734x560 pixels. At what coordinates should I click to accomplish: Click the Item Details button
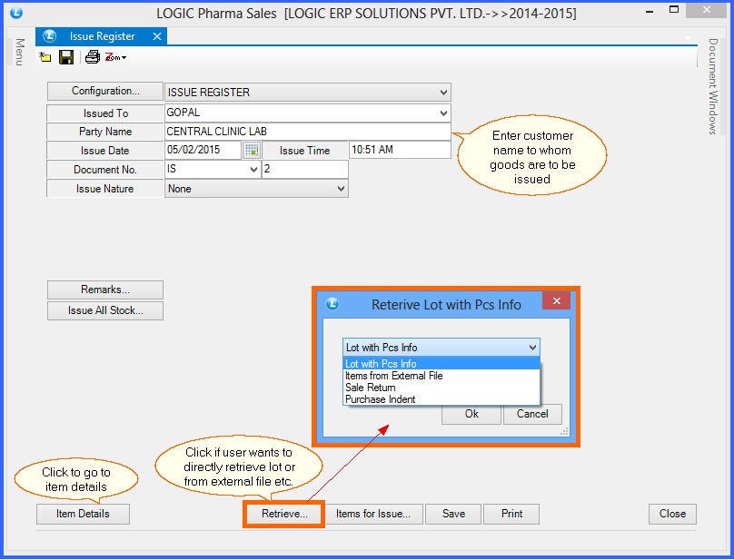82,513
